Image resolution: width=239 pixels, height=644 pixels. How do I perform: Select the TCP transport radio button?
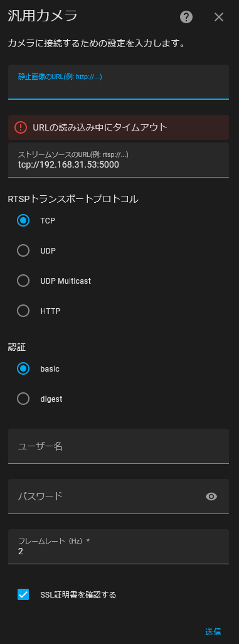(x=23, y=220)
